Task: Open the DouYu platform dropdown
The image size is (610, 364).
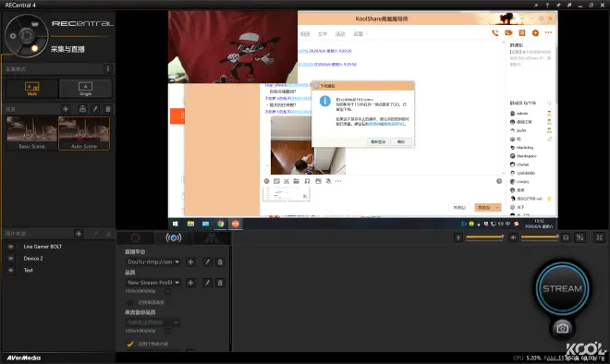Action: click(x=153, y=262)
